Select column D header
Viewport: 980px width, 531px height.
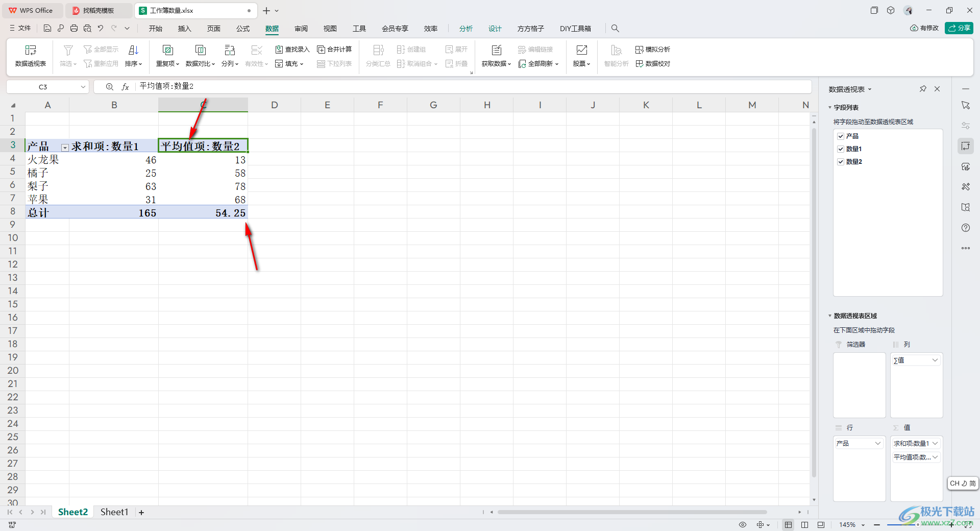pos(275,105)
